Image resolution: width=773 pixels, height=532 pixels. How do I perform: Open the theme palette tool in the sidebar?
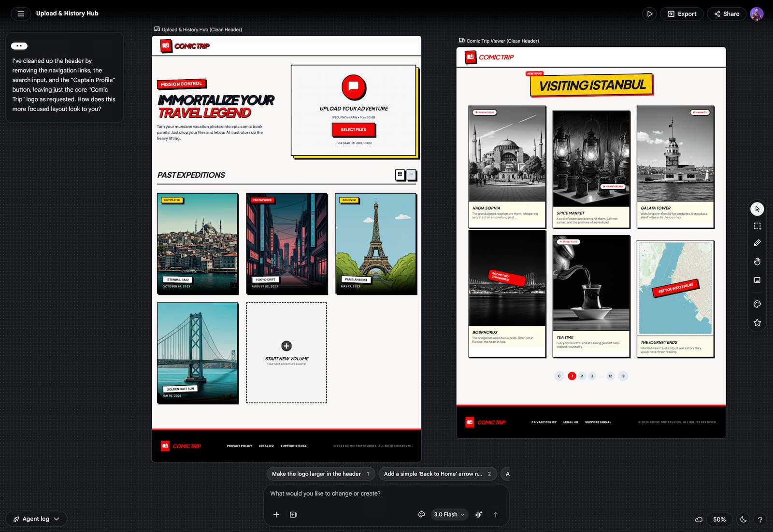(x=757, y=304)
